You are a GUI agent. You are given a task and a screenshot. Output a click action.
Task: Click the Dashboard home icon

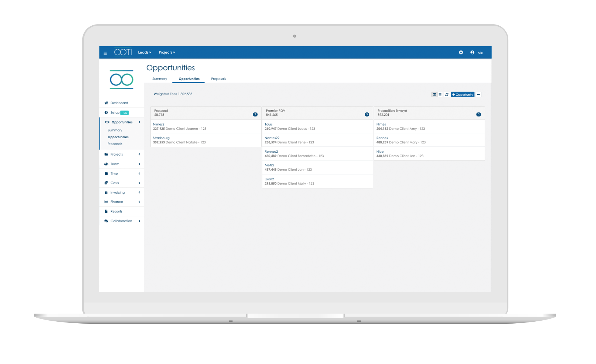pyautogui.click(x=106, y=103)
